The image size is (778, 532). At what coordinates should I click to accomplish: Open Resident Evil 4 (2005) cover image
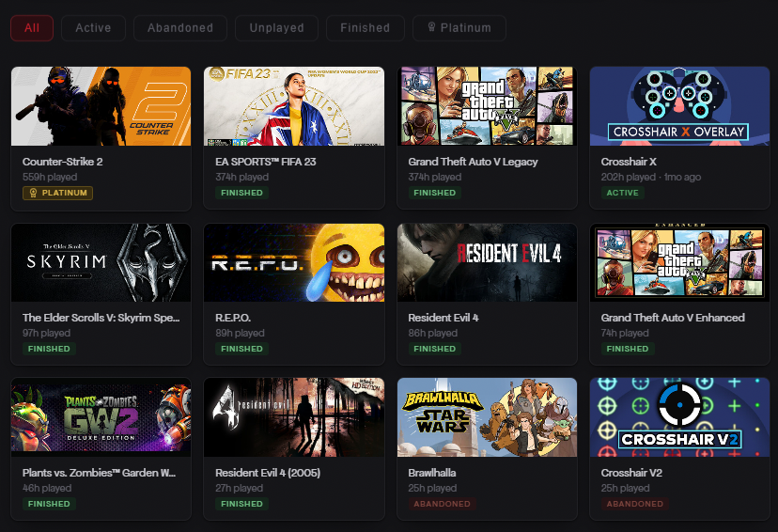coord(294,417)
